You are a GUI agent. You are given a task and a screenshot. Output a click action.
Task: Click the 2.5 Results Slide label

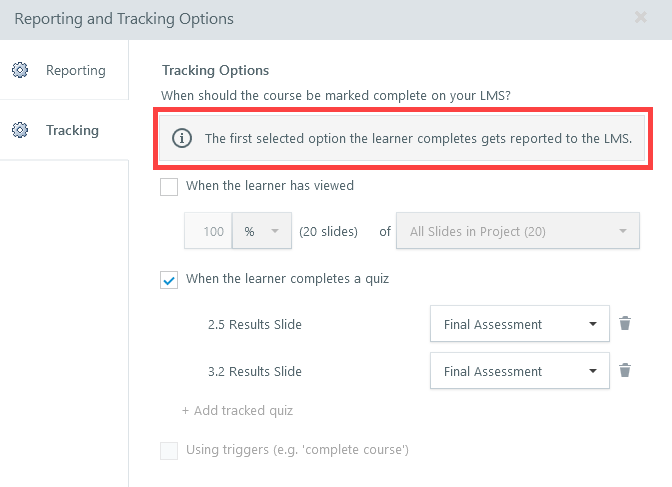tap(254, 324)
